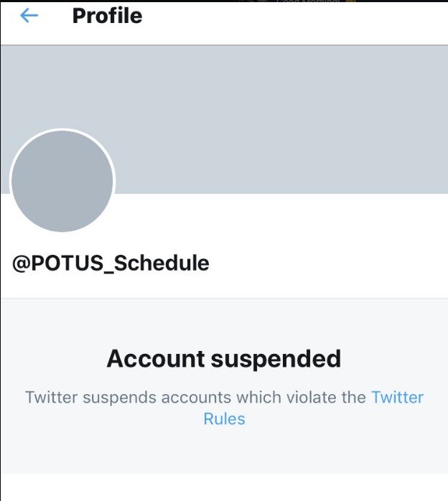Click the blue Twitter word in notice

398,398
